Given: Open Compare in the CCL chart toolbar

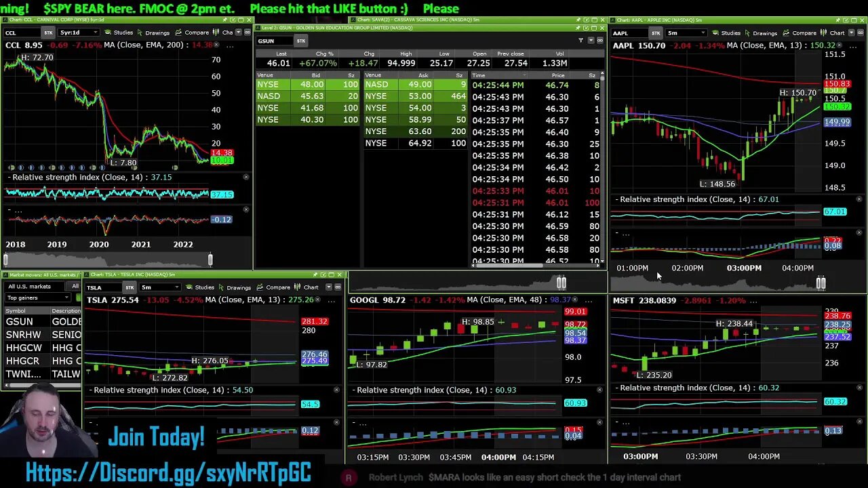Looking at the screenshot, I should (192, 33).
